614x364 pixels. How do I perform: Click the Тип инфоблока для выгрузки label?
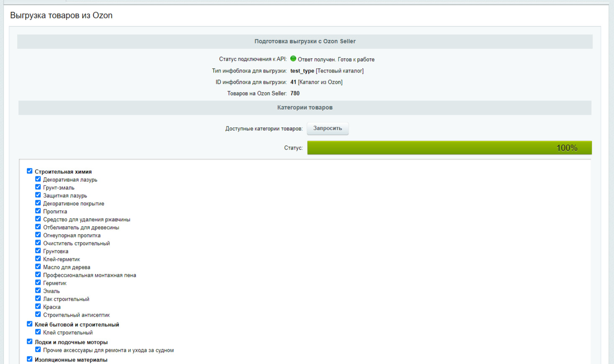[x=250, y=71]
